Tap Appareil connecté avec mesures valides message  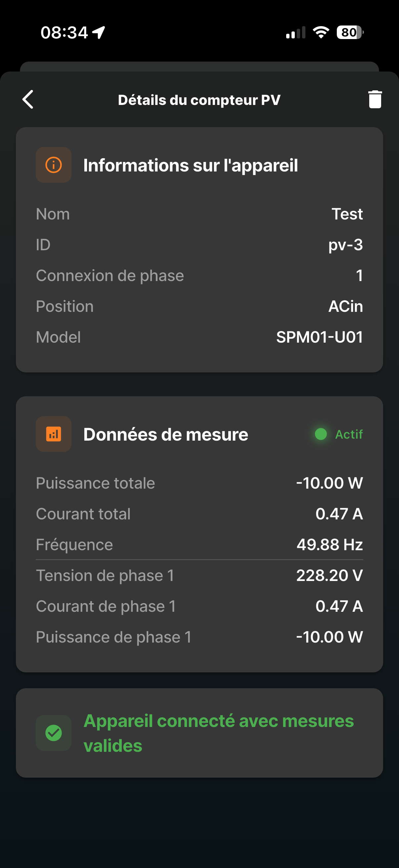click(x=219, y=733)
